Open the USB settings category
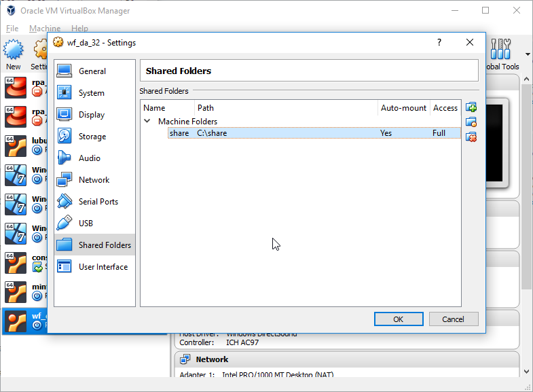 click(94, 224)
